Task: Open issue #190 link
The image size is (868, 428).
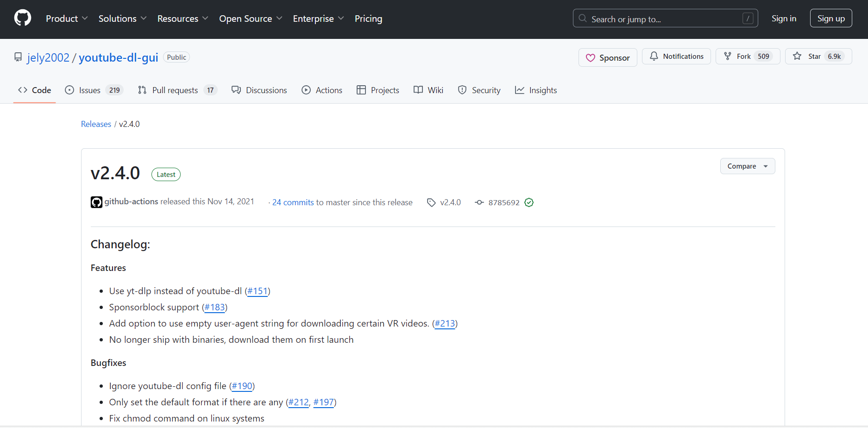Action: (x=242, y=386)
